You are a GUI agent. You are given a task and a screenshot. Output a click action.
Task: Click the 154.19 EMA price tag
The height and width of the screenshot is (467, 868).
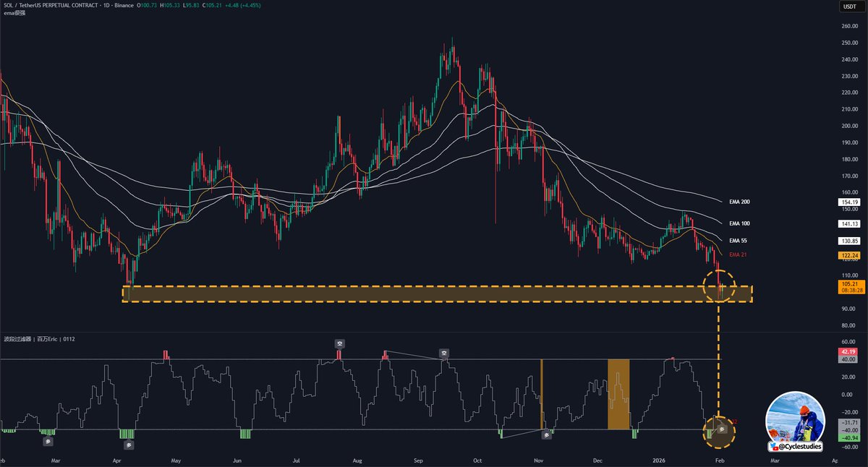pos(849,202)
